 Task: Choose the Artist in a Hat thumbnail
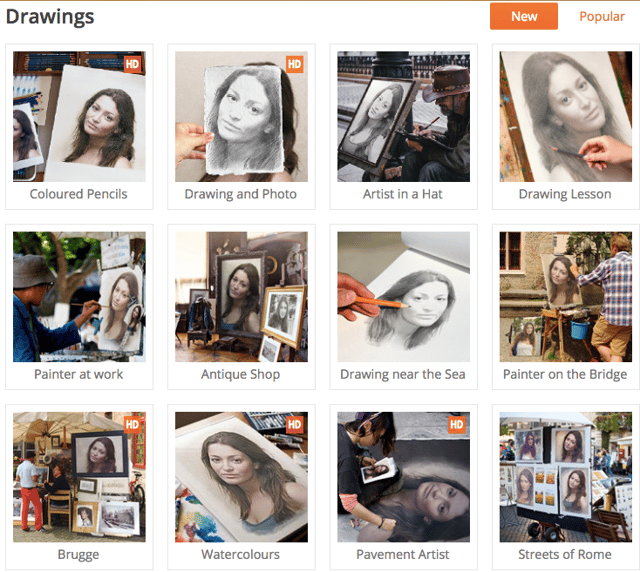pyautogui.click(x=403, y=116)
